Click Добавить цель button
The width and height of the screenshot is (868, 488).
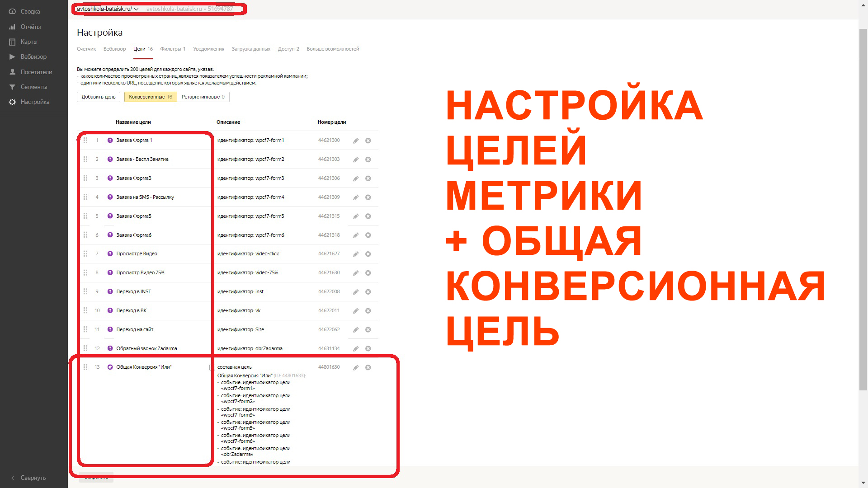pyautogui.click(x=99, y=97)
